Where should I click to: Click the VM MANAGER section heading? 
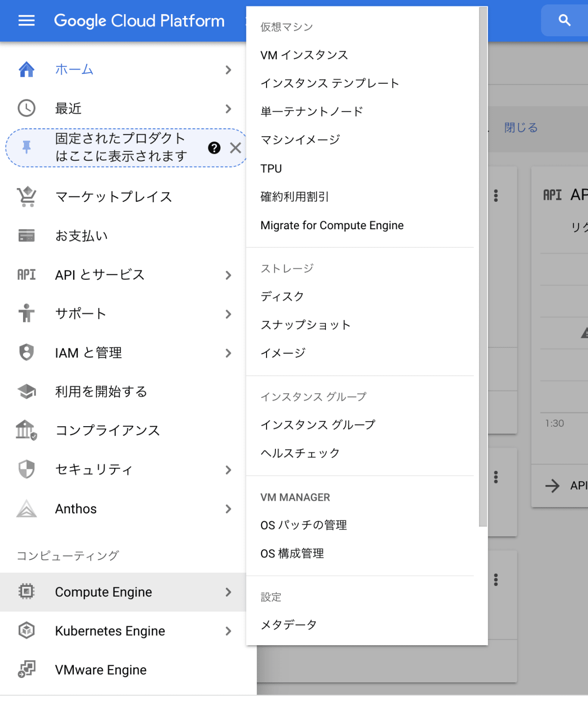pos(295,497)
